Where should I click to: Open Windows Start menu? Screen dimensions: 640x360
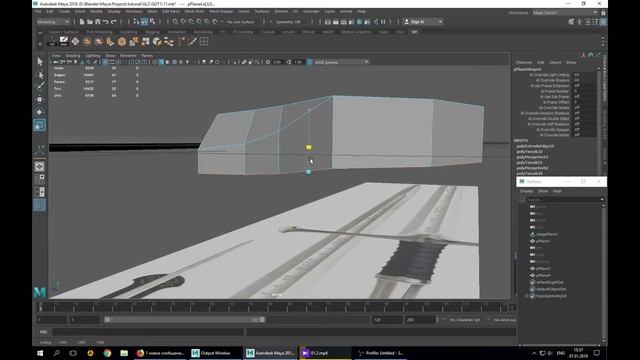[40, 353]
